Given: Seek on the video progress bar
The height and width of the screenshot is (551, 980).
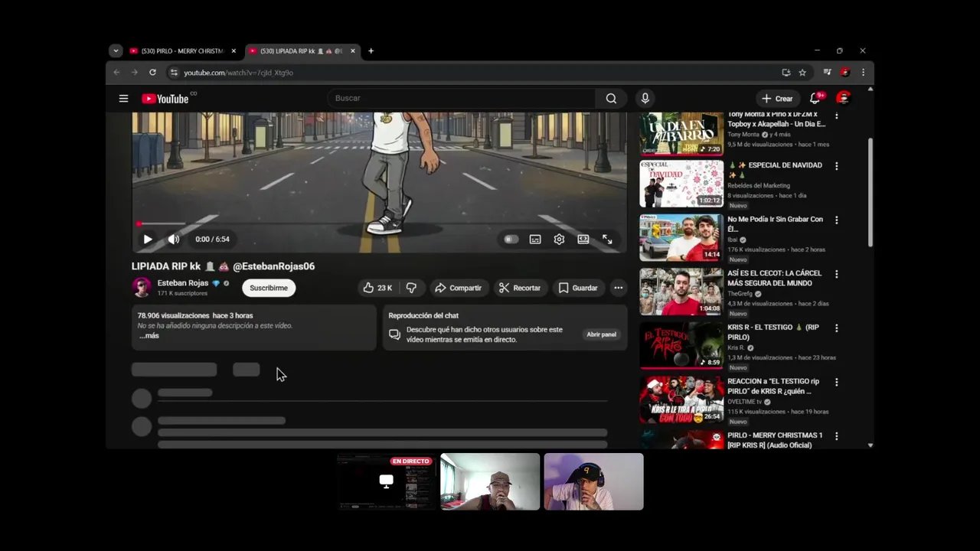Looking at the screenshot, I should tap(379, 223).
